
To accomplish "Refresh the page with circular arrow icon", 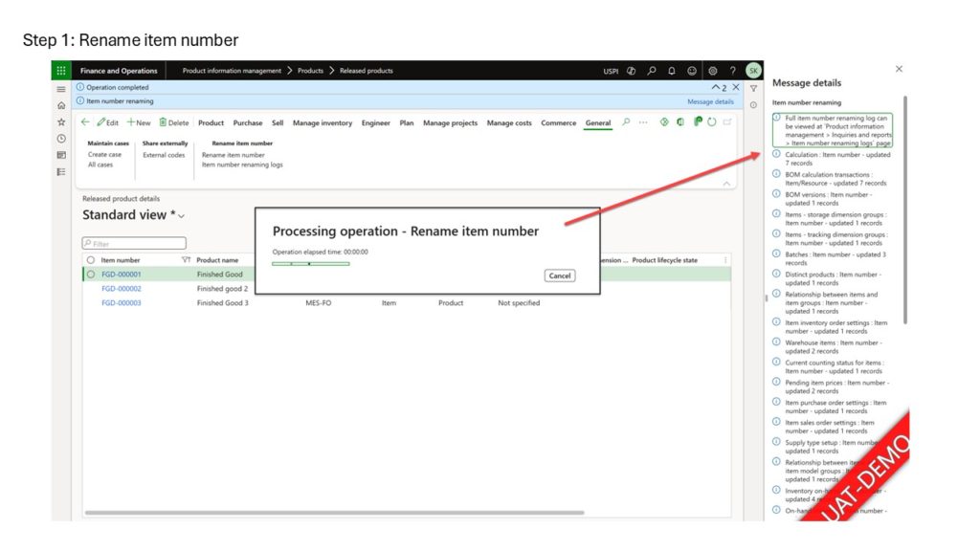I will tap(711, 122).
